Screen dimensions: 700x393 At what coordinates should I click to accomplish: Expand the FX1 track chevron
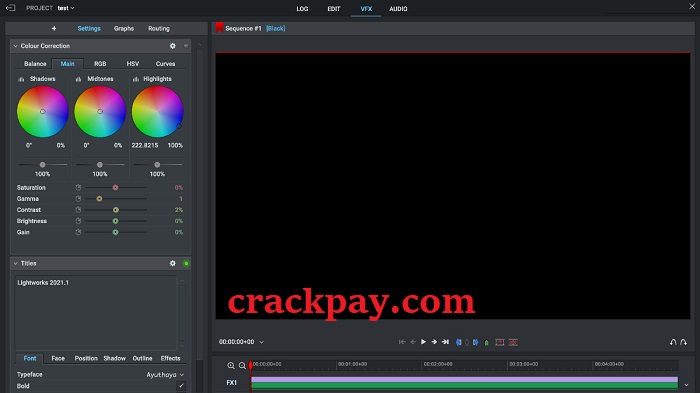pos(686,385)
